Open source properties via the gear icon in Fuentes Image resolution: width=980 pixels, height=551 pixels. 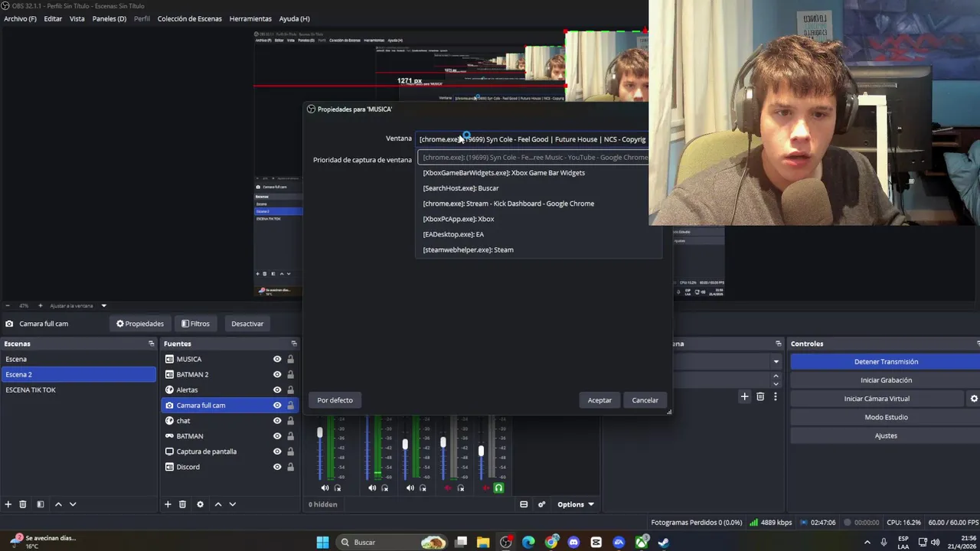click(200, 504)
